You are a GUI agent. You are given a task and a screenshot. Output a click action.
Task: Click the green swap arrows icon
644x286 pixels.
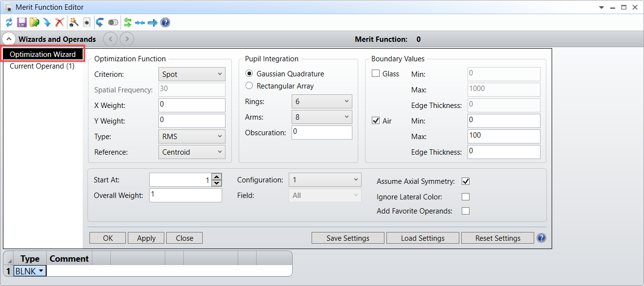(x=127, y=22)
